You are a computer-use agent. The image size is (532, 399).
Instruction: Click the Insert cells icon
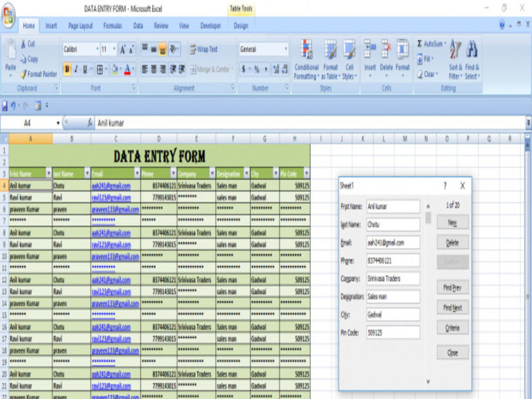coord(370,49)
